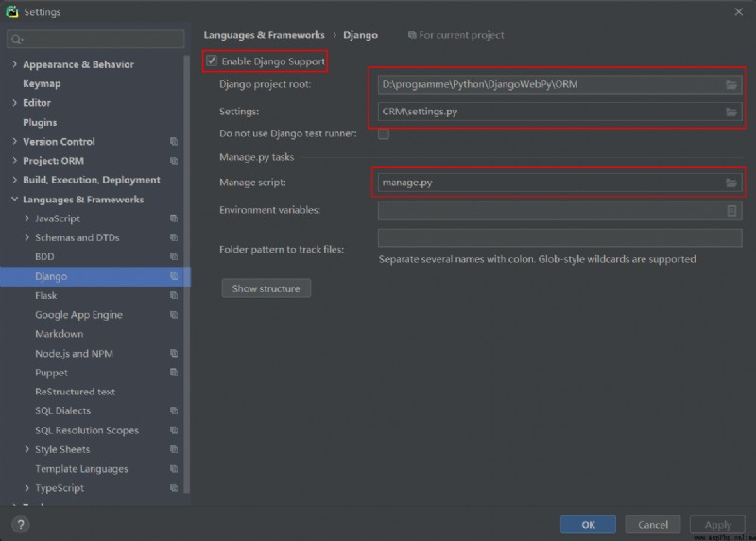Click the project-level icon beside SQL Resolution Scopes
This screenshot has height=541, width=756.
click(174, 430)
